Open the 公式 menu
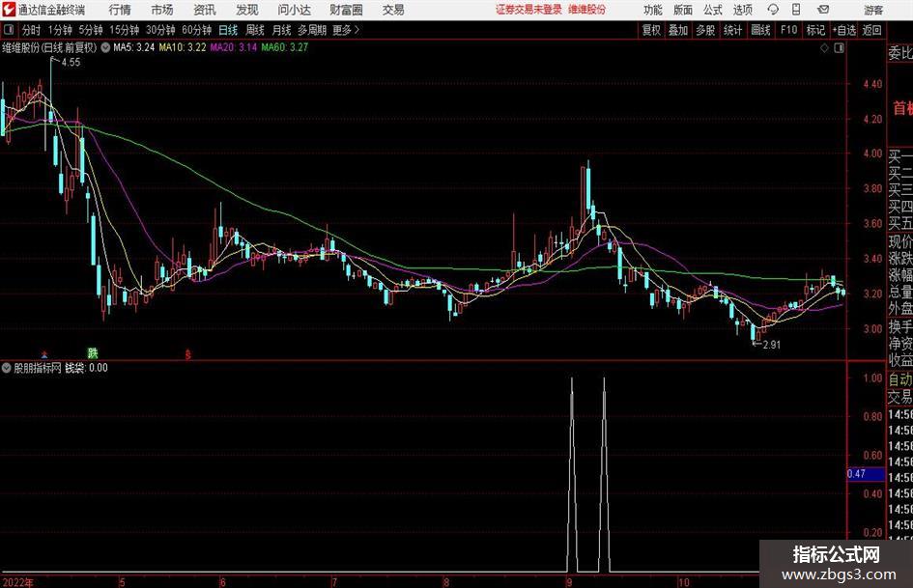Screen dimensions: 913x588 713,10
